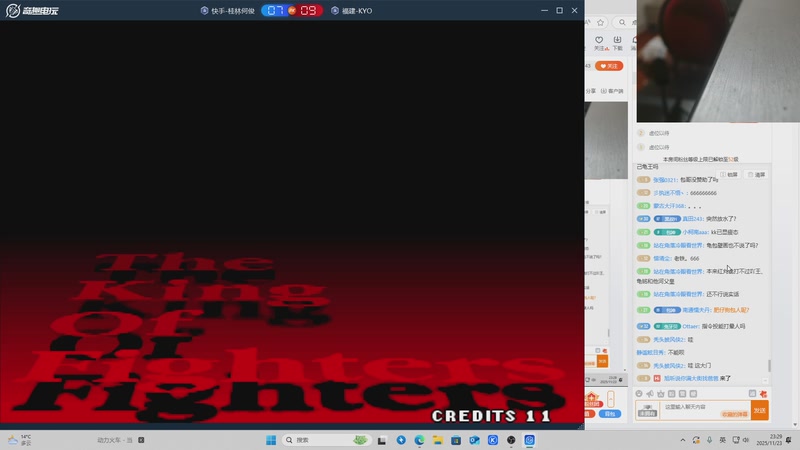This screenshot has width=800, height=450.
Task: Click the active game platform icon on taskbar
Action: point(530,440)
